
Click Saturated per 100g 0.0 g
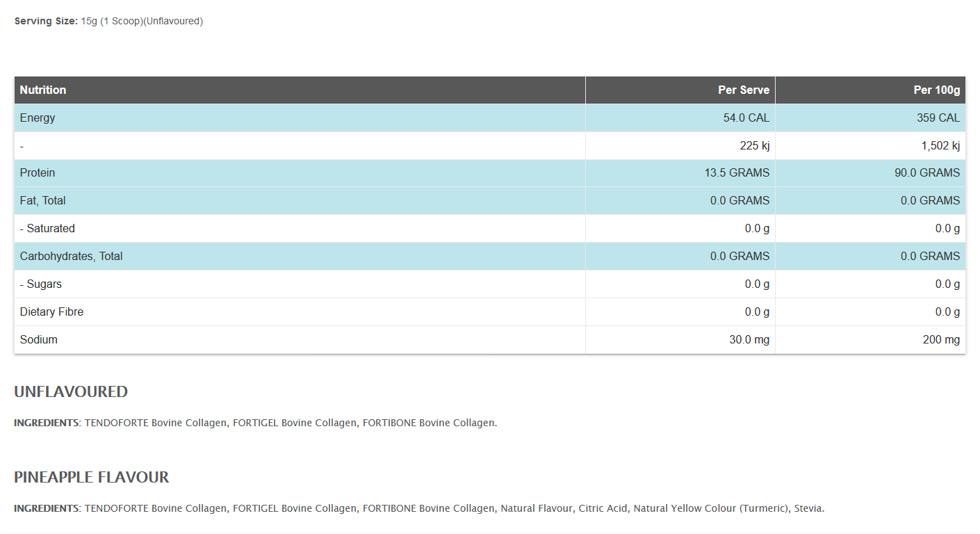[x=947, y=228]
